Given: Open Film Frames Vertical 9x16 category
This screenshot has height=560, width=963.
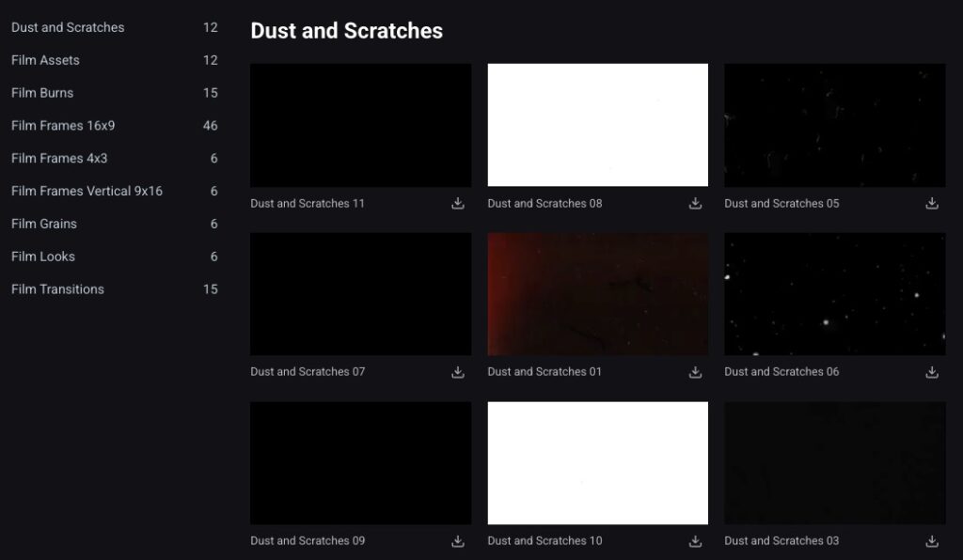Looking at the screenshot, I should (87, 191).
